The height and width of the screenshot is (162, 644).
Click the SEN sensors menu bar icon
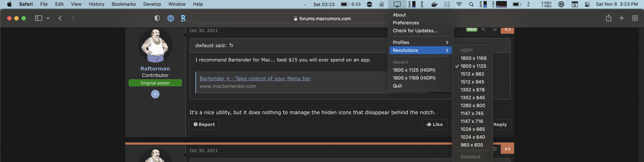click(422, 4)
